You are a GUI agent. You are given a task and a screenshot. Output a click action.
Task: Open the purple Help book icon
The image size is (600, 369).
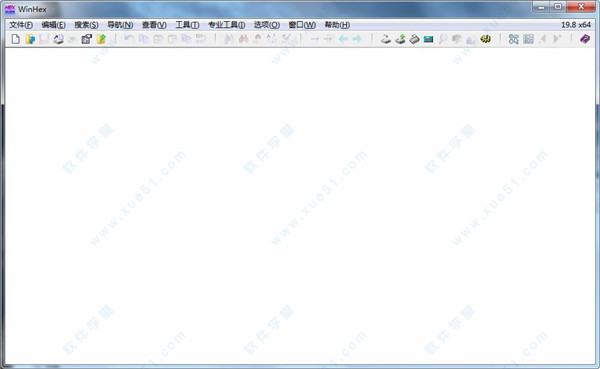click(x=585, y=39)
